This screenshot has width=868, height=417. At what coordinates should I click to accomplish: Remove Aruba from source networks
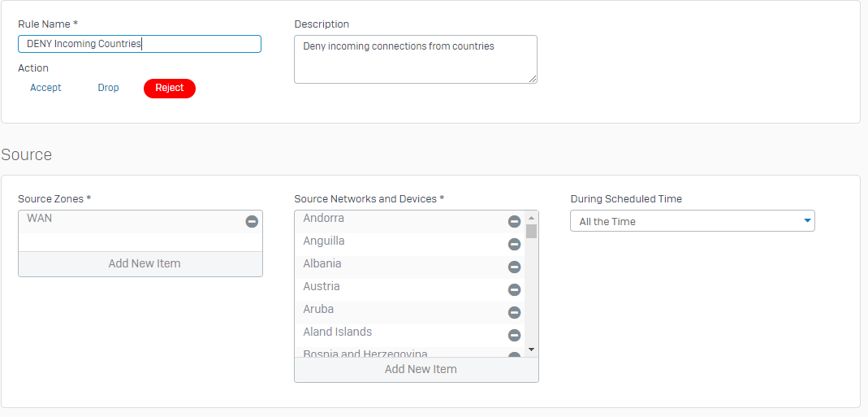(x=514, y=313)
